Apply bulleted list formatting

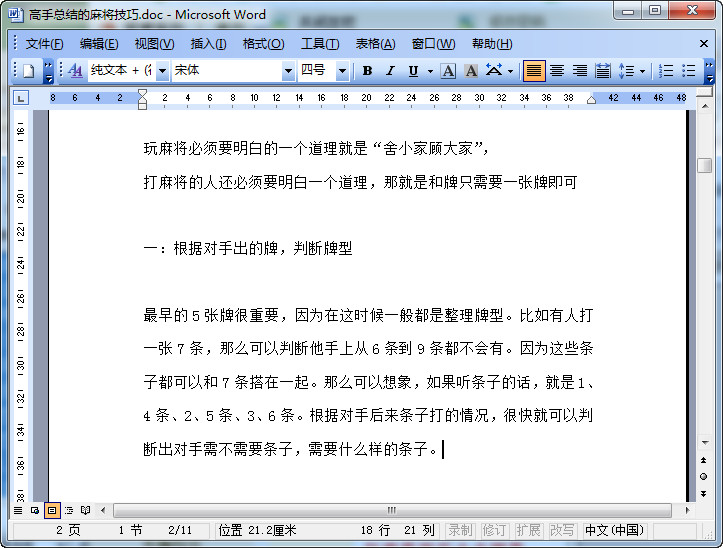pyautogui.click(x=688, y=71)
